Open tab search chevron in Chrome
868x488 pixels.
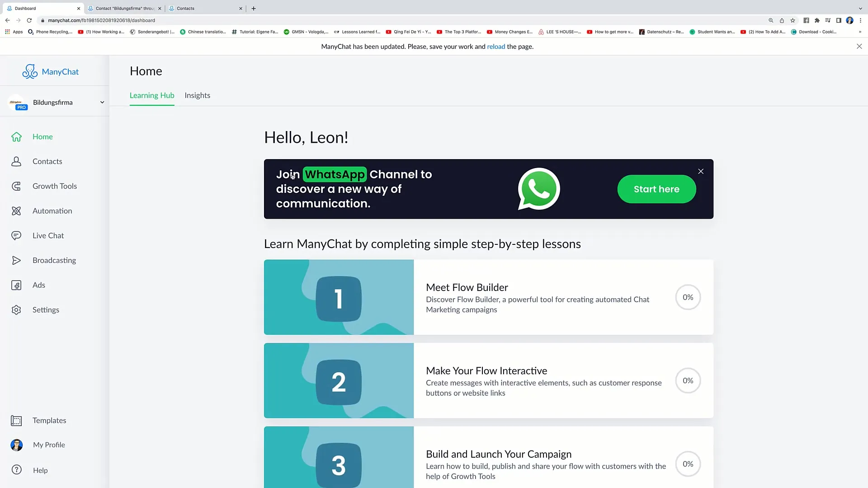(x=860, y=8)
